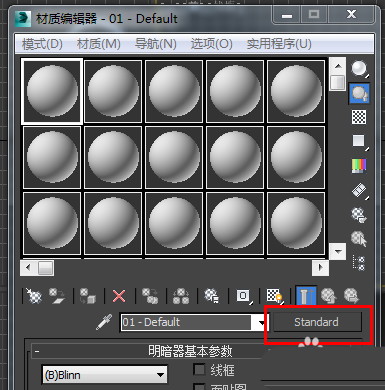Open the 模式(D) menu

pos(42,44)
